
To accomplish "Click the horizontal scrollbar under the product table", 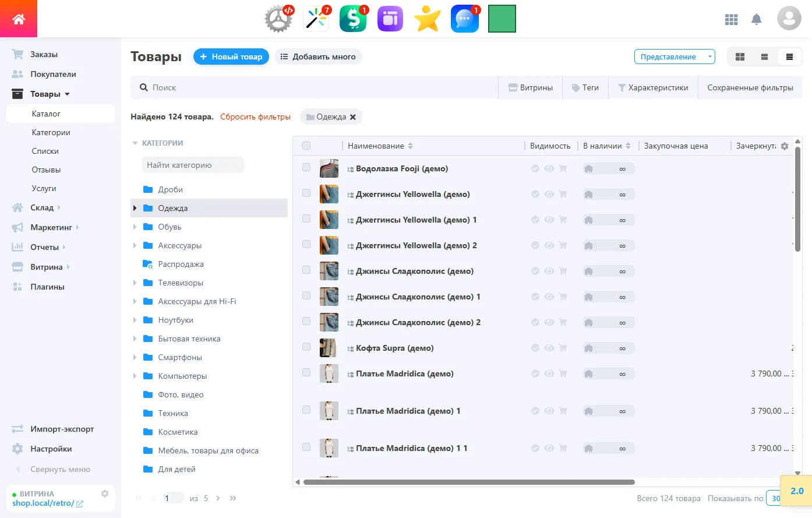I will point(468,482).
